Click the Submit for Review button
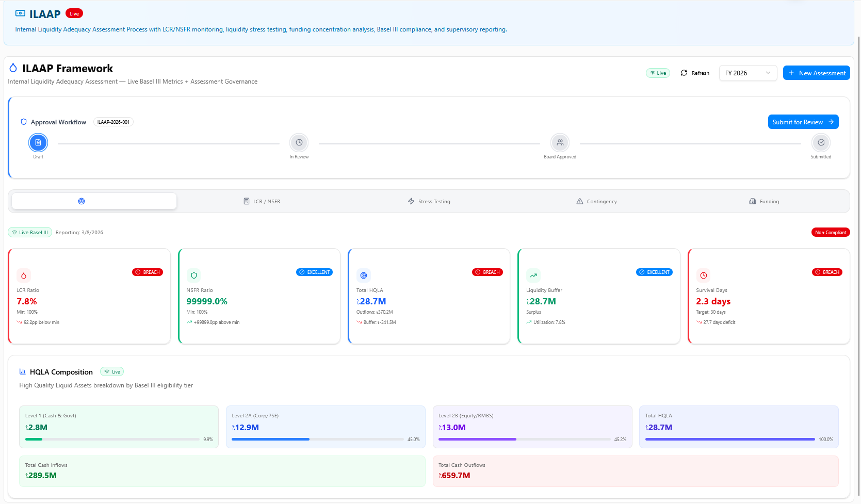861x504 pixels. tap(803, 122)
